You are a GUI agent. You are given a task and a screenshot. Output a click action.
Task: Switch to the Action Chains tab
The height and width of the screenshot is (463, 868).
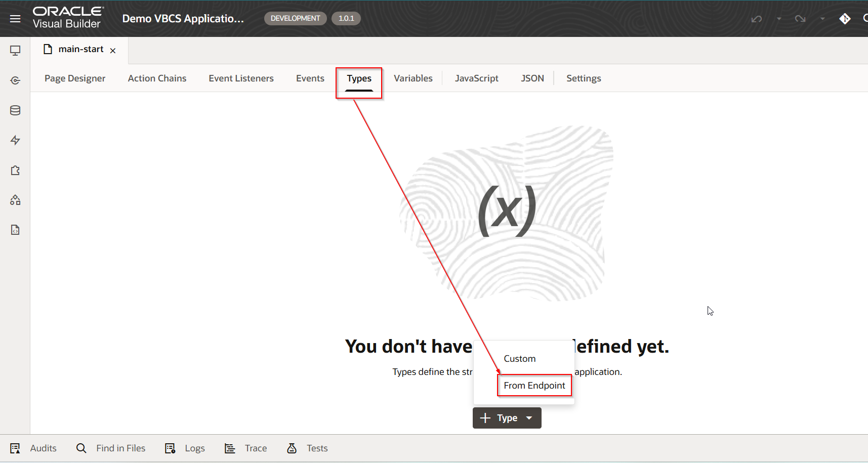pyautogui.click(x=157, y=78)
